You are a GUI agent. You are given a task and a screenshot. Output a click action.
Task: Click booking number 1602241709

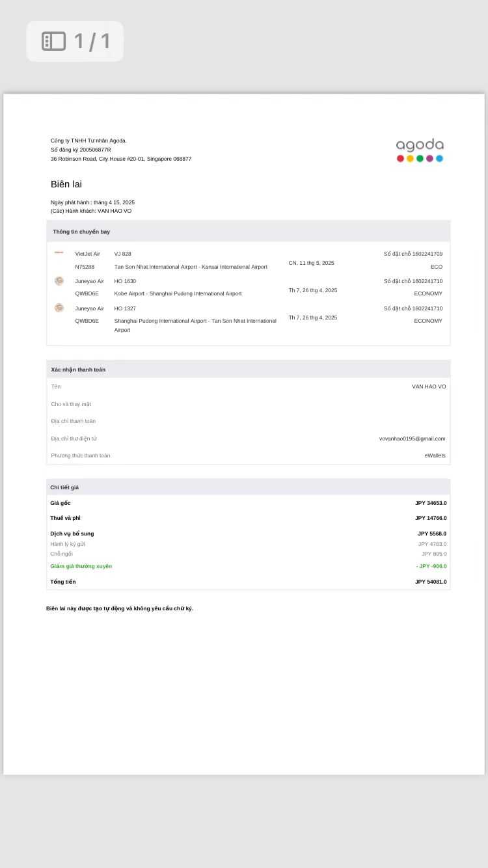pyautogui.click(x=427, y=254)
